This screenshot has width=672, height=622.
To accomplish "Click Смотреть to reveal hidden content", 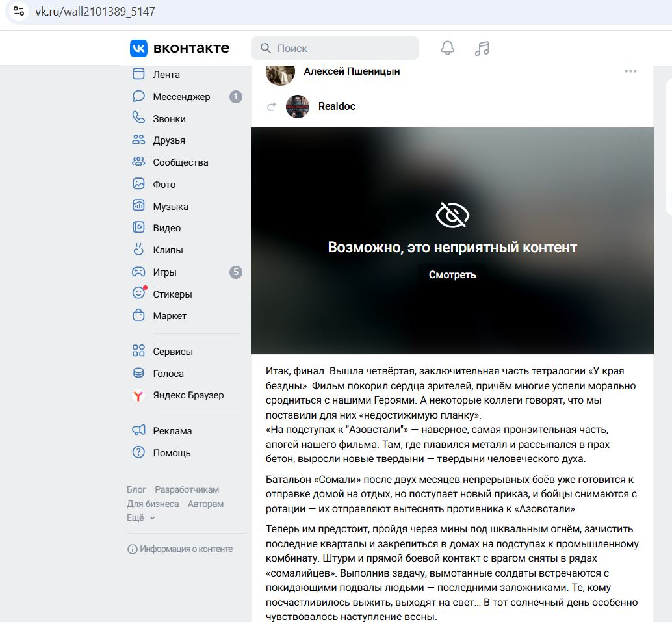I will [452, 275].
